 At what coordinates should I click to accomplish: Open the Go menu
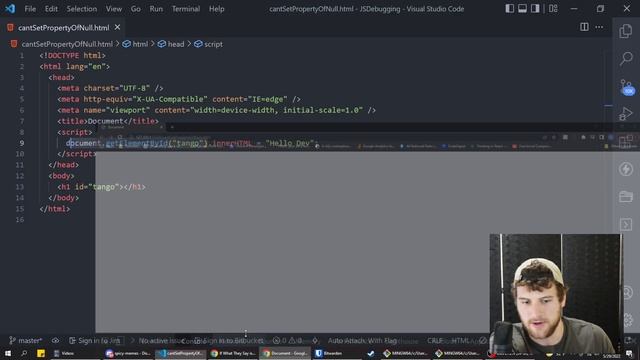click(136, 9)
